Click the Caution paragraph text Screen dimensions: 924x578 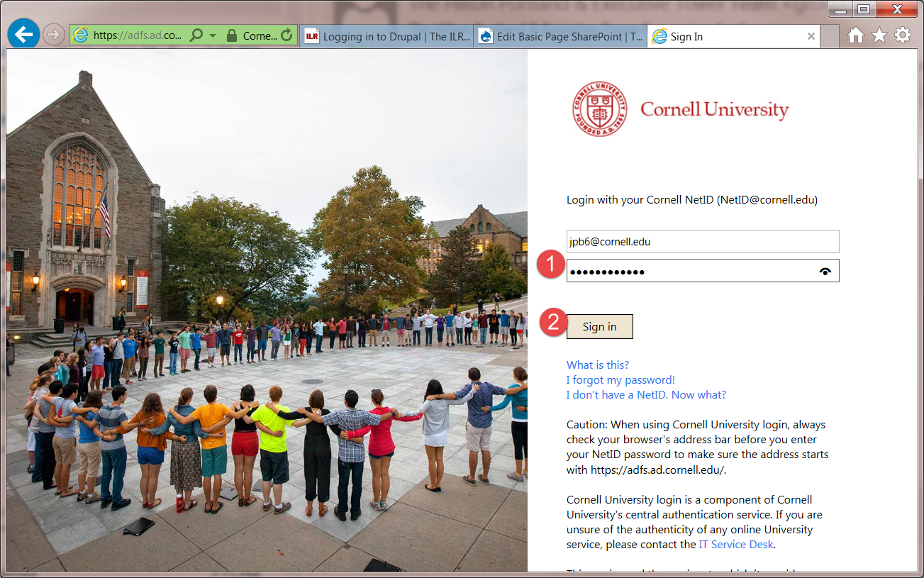tap(698, 447)
